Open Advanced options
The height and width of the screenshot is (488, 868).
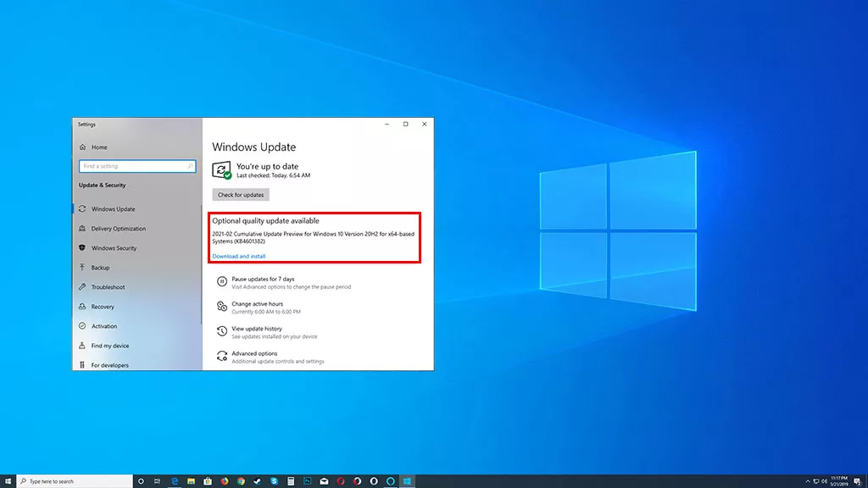click(x=254, y=353)
